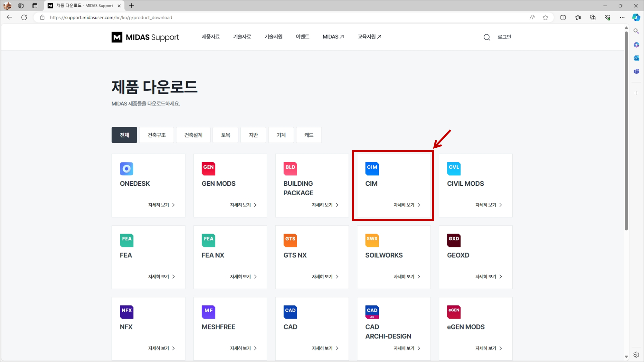Image resolution: width=644 pixels, height=362 pixels.
Task: Click the BLD building package icon
Action: pyautogui.click(x=290, y=169)
